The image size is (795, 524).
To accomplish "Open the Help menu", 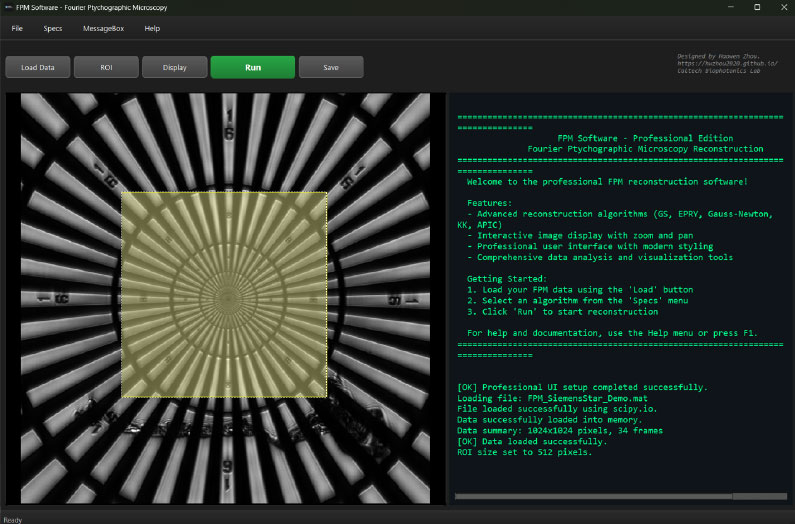I will point(152,28).
